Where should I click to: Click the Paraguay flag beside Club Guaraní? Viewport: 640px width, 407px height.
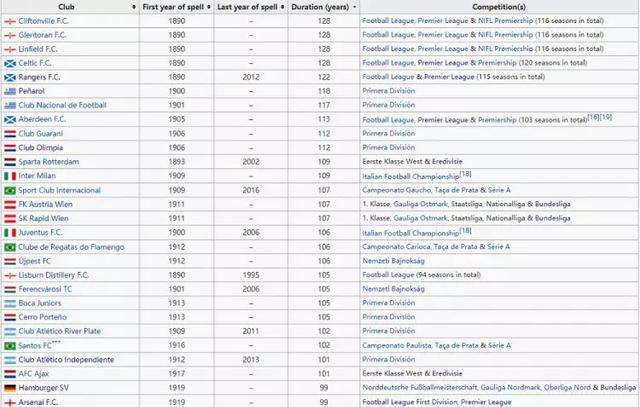(10, 134)
